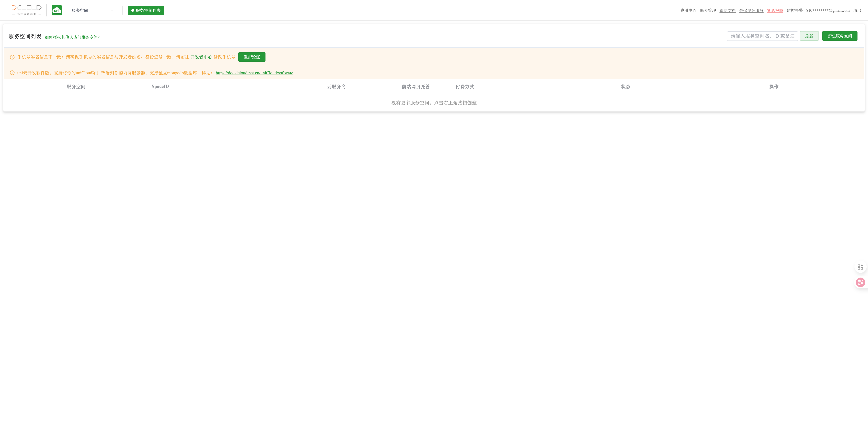Viewport: 868px width, 447px height.
Task: Open 如何授权其他人访问服务空间 help link
Action: pyautogui.click(x=73, y=37)
